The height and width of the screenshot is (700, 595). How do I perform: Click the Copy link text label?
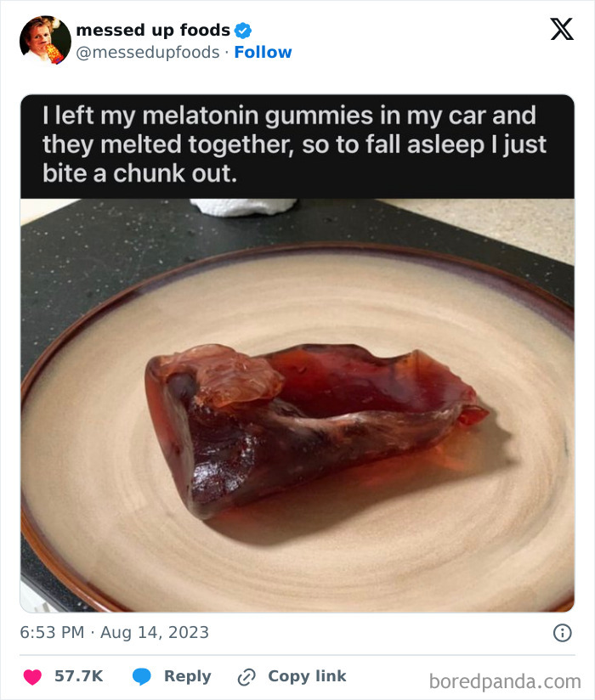[307, 676]
